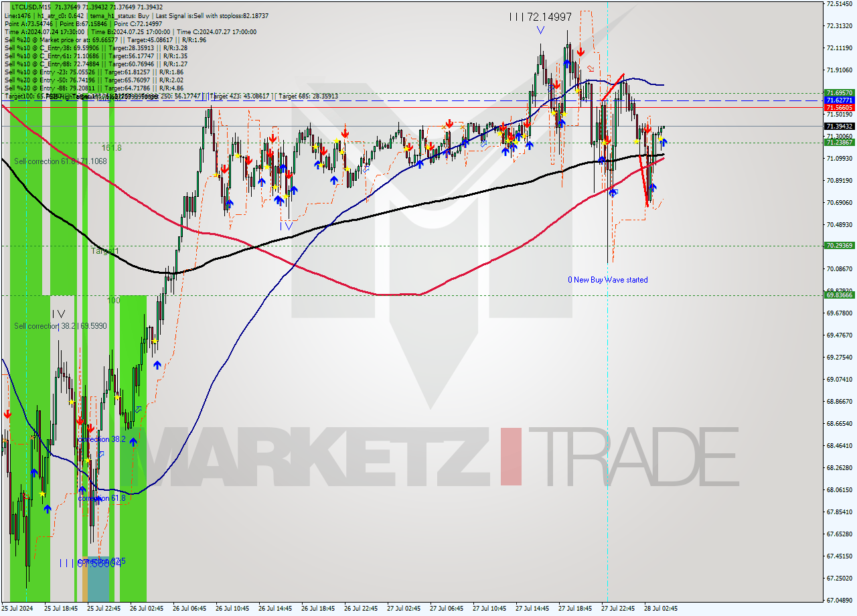Click the 'Sell %20 @ Entry -88: 79.20811' line

[x=94, y=88]
